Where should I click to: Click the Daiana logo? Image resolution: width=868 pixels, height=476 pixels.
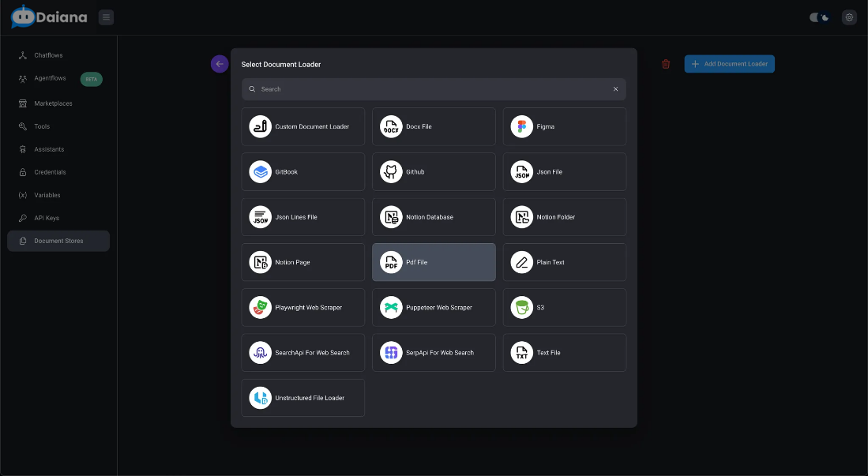[x=50, y=17]
